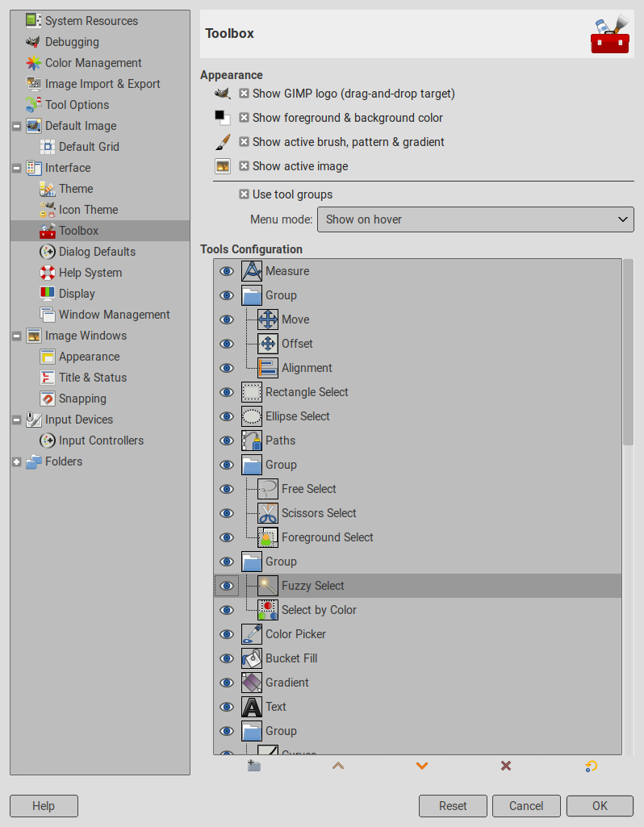644x827 pixels.
Task: Expand the Folders tree node
Action: click(x=17, y=462)
